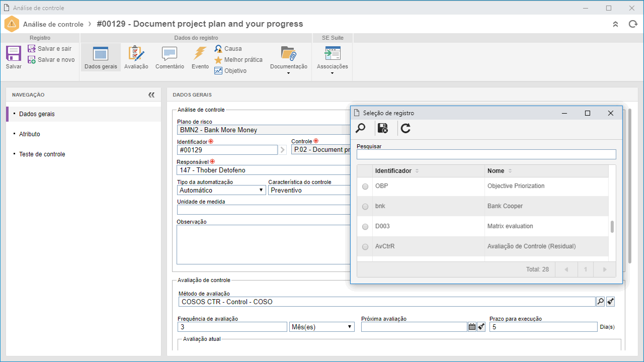Click the refresh arrow in Seleção de registro

click(x=406, y=128)
